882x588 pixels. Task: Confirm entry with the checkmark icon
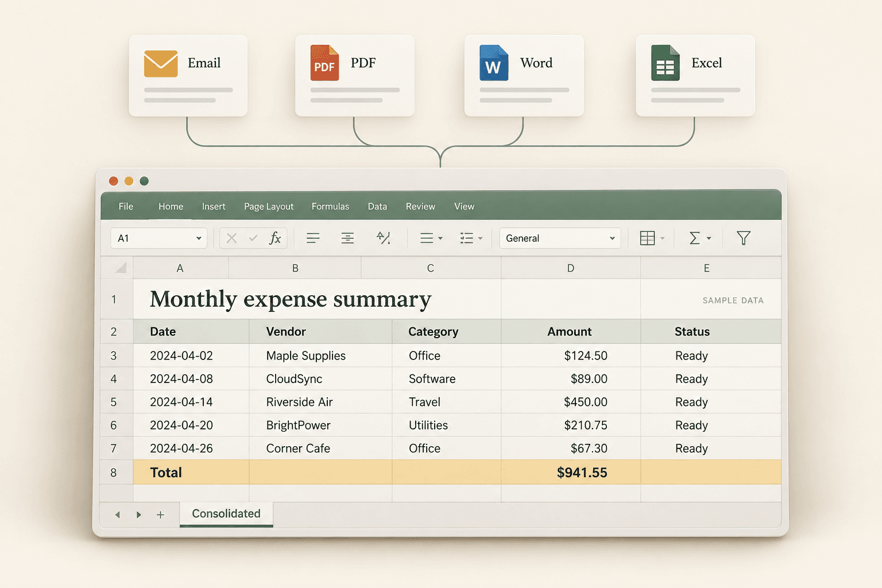253,238
